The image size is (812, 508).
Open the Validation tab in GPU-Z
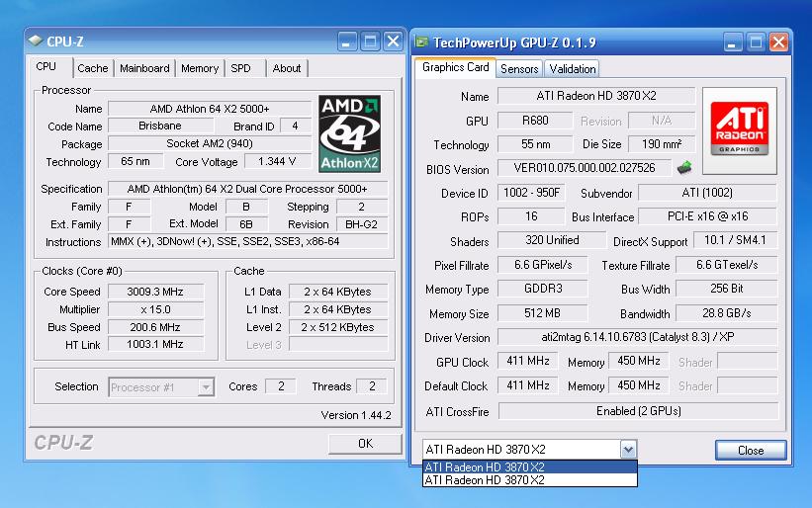point(573,69)
